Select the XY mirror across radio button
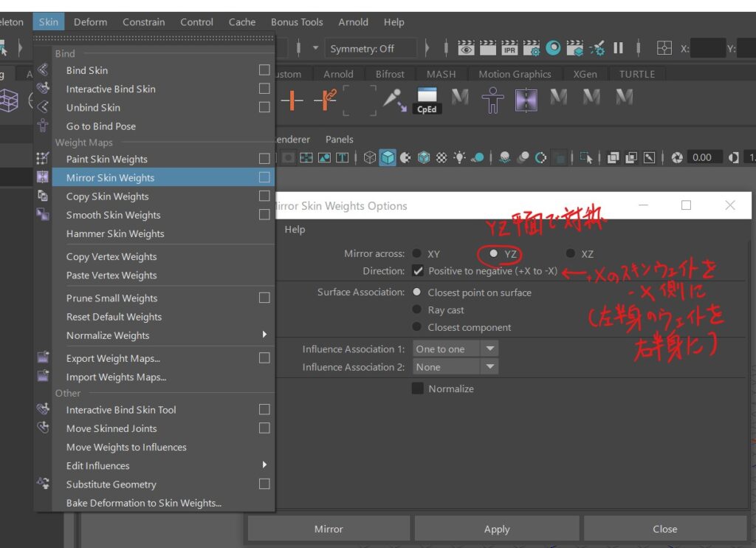This screenshot has width=756, height=548. (417, 254)
